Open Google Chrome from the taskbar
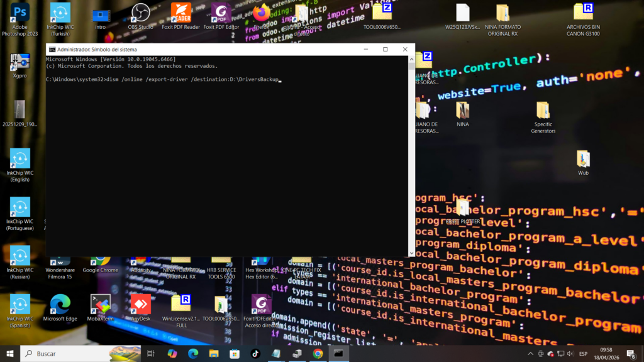The width and height of the screenshot is (644, 362). click(x=318, y=354)
